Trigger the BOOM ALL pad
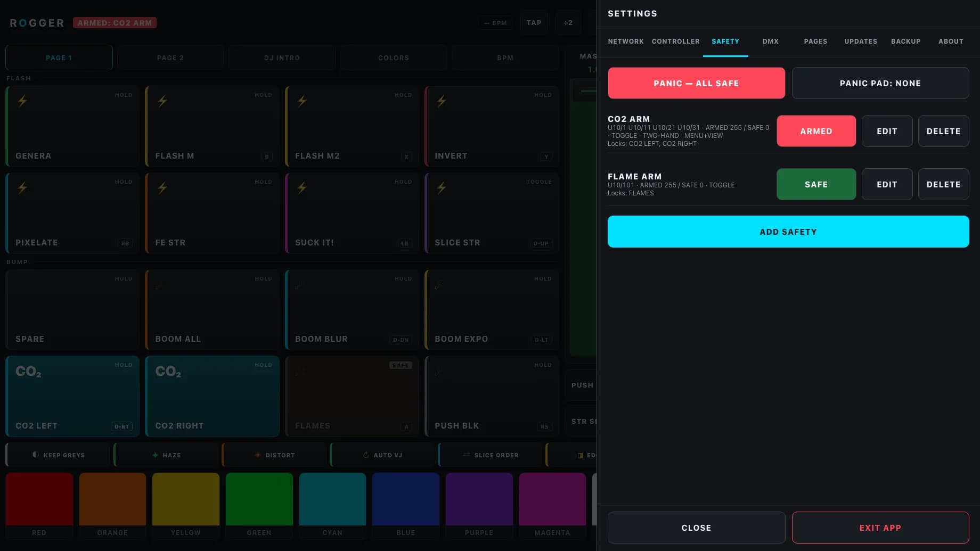Viewport: 980px width, 551px height. click(212, 310)
